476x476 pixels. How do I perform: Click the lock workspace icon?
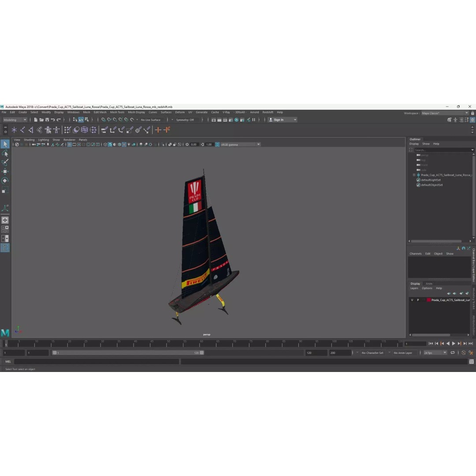(x=472, y=113)
